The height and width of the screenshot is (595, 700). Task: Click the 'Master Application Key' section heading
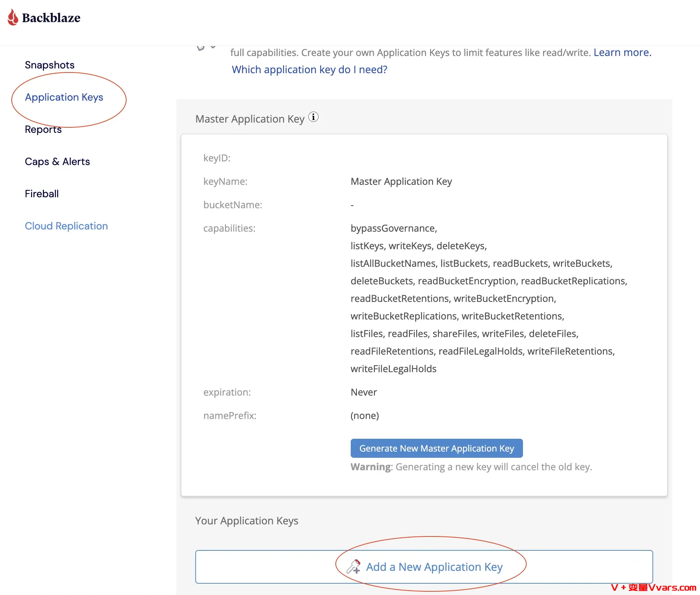click(250, 119)
